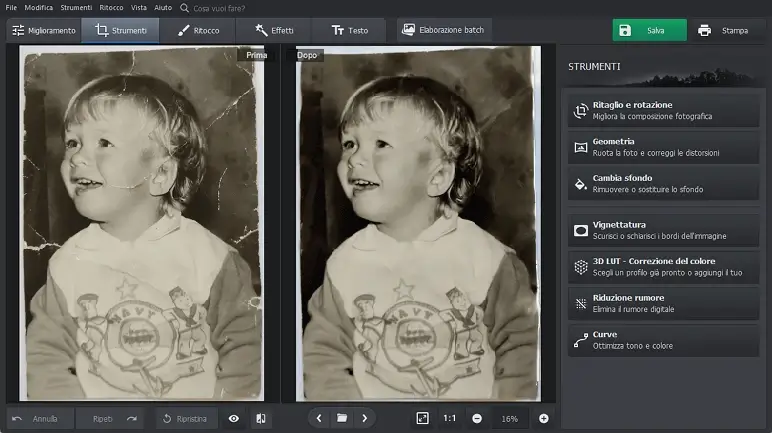Toggle the eye show-original icon

coord(234,419)
